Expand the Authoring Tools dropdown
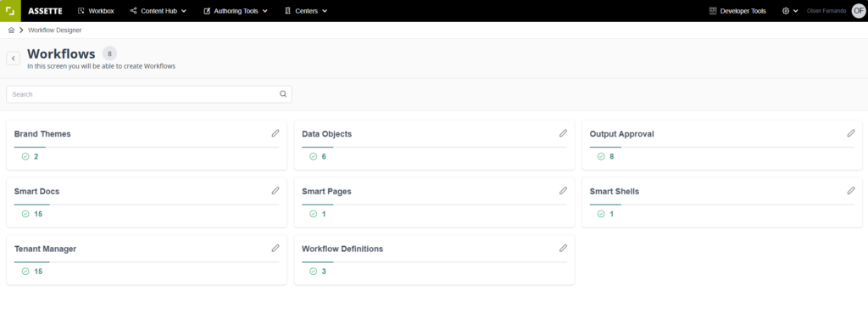The width and height of the screenshot is (868, 336). [x=236, y=10]
